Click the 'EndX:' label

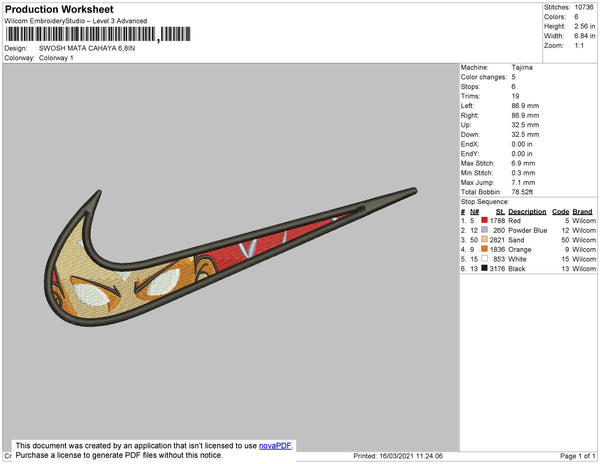470,144
